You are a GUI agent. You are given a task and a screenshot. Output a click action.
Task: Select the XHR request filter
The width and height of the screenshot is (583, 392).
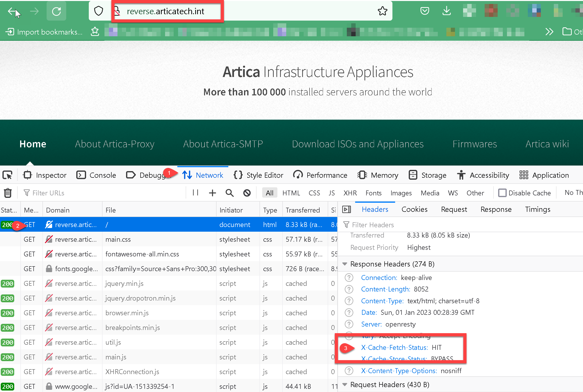click(x=350, y=193)
